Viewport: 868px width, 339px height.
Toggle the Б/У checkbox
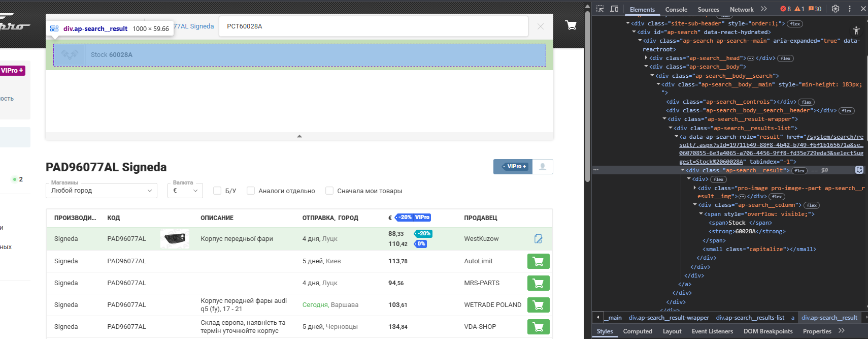click(x=217, y=191)
